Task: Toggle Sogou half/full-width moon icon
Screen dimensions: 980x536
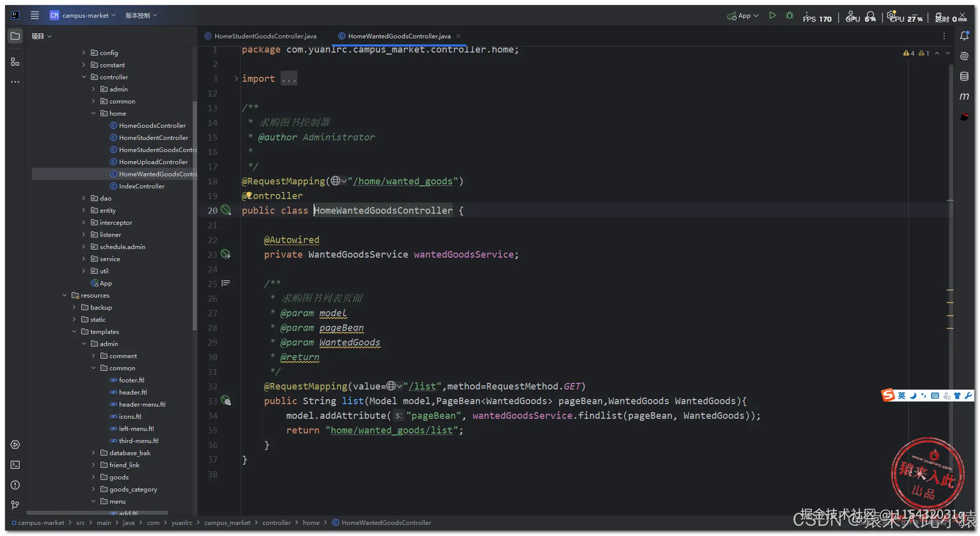Action: point(913,396)
